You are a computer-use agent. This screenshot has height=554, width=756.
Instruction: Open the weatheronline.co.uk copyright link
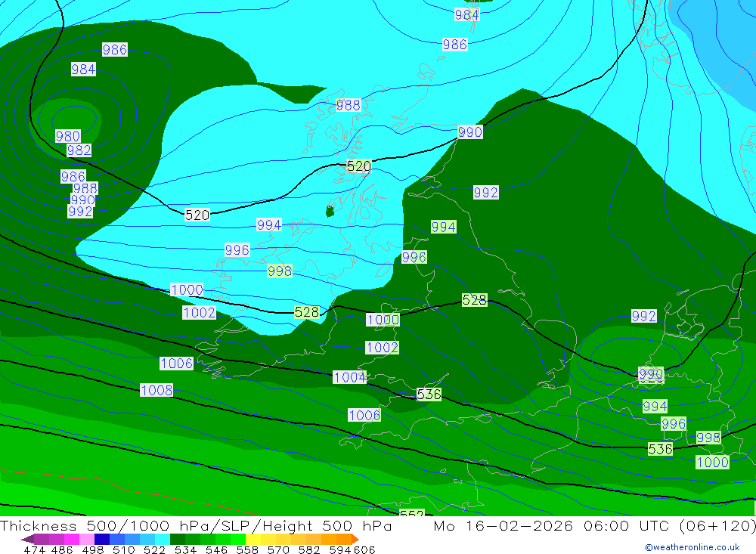click(692, 547)
